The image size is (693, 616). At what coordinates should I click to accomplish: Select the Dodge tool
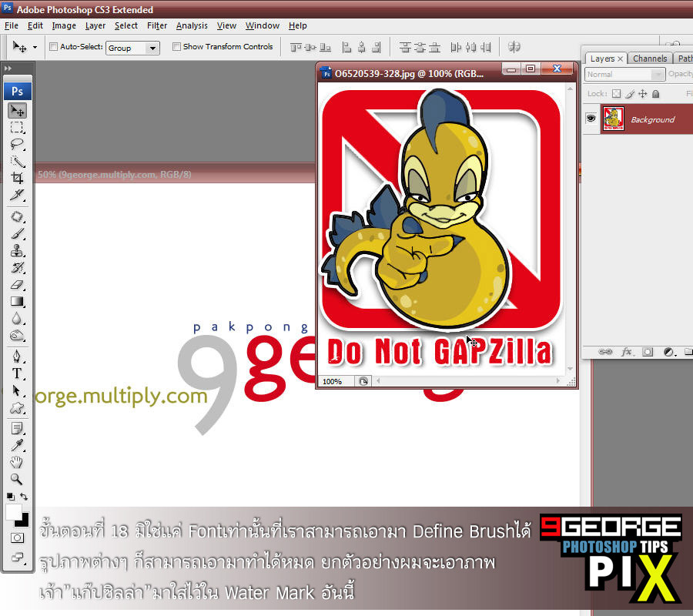(x=17, y=336)
